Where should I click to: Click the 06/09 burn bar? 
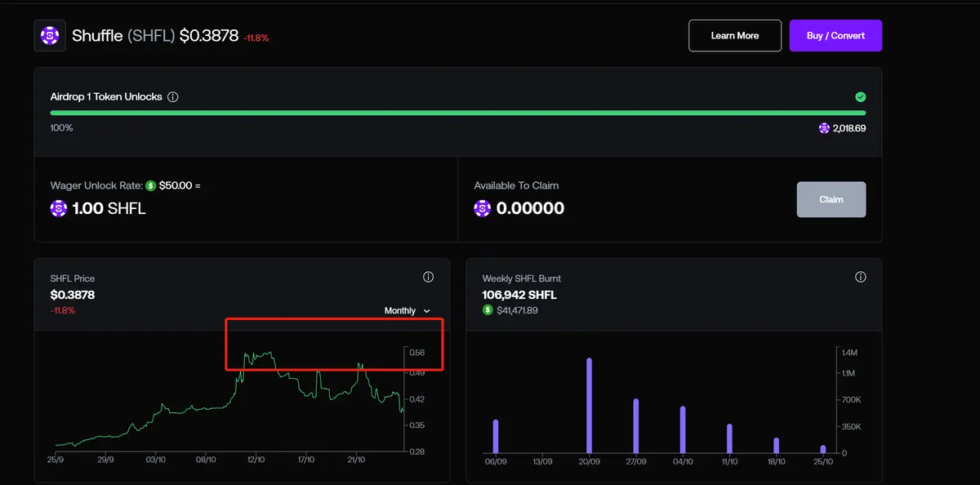[x=495, y=436]
